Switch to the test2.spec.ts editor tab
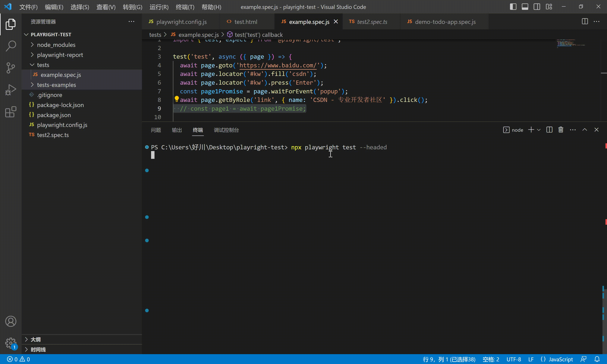This screenshot has width=607, height=364. click(372, 22)
